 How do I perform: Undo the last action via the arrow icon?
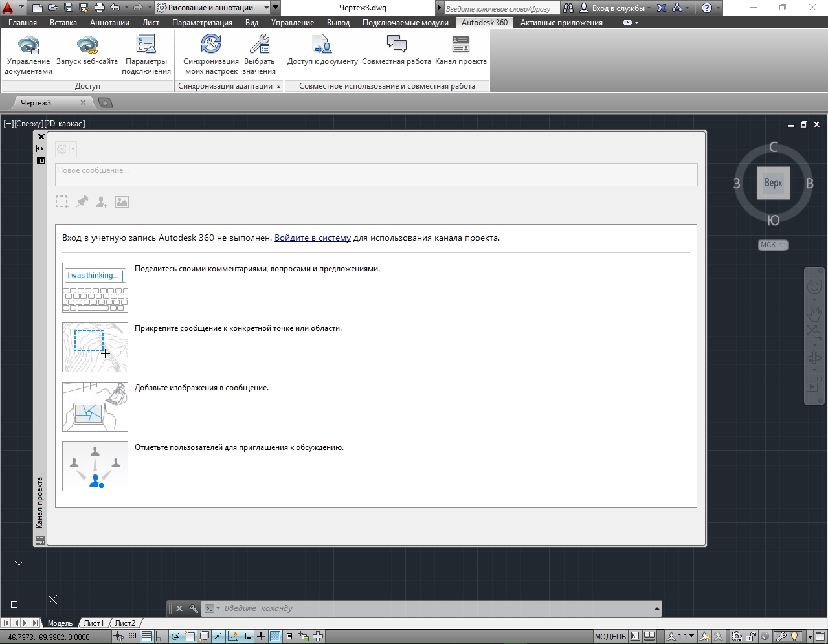tap(115, 8)
